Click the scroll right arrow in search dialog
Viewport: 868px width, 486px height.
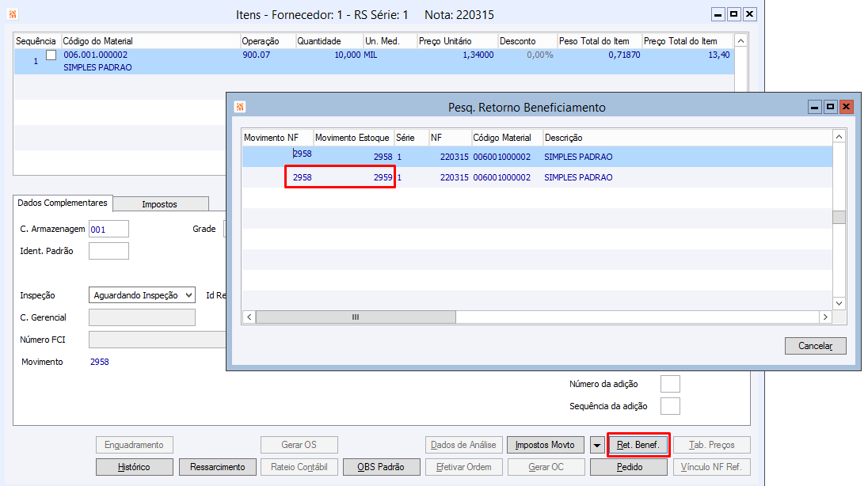click(x=825, y=317)
